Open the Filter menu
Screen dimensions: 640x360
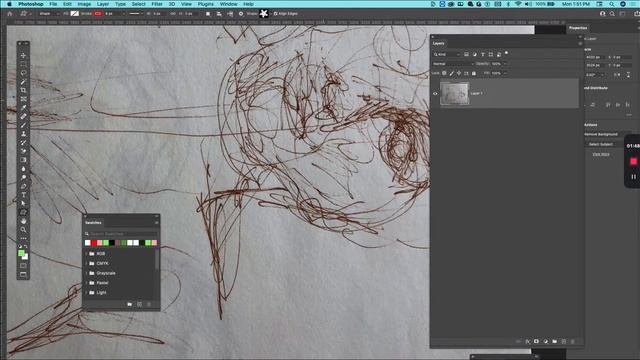(157, 4)
